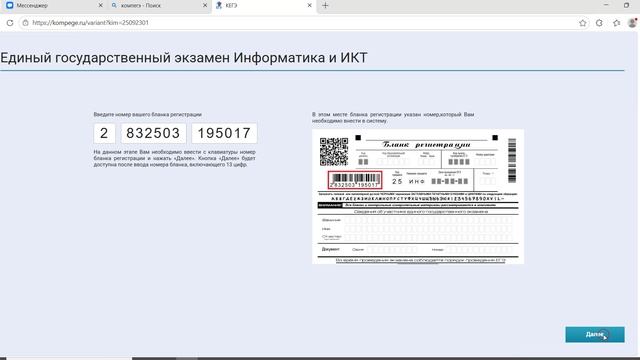Screen dimensions: 640x360
Task: Click the heading Единый государственный экзамен Информатика и ИКТ
Action: click(x=184, y=58)
